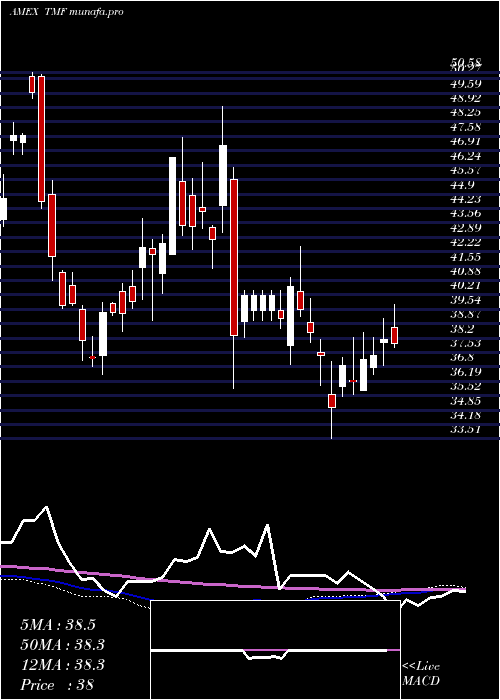Click the 36.19 price axis label

[x=465, y=371]
